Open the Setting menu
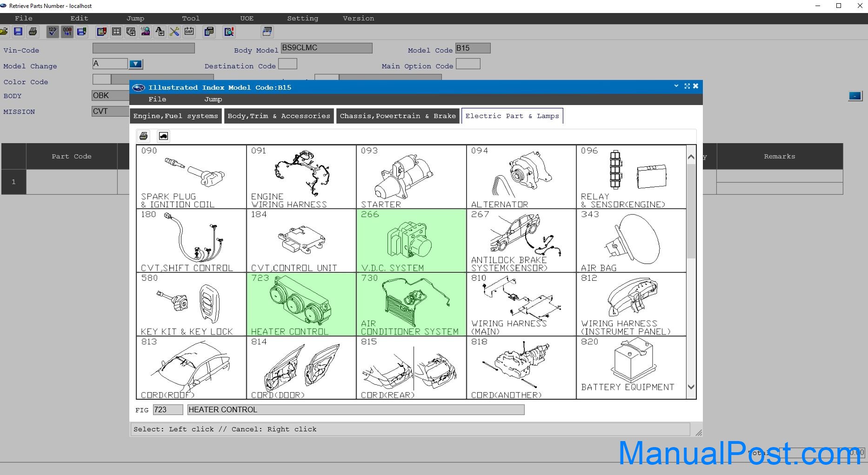868x475 pixels. pyautogui.click(x=303, y=18)
